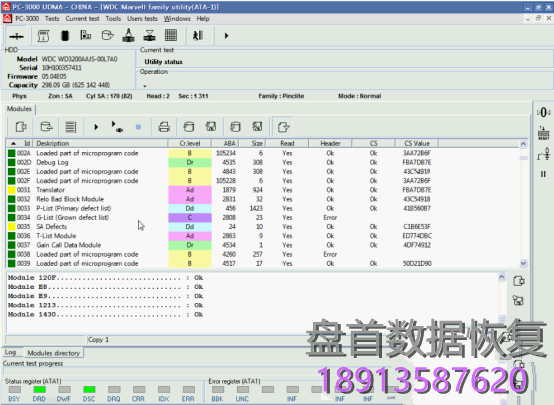Sort by the ABA column header

[225, 143]
